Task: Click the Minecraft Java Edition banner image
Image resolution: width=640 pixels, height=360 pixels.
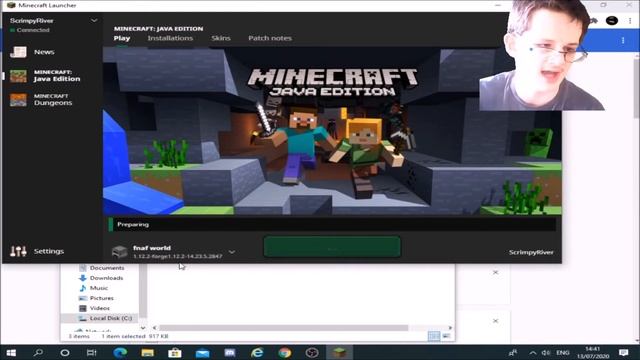Action: [x=332, y=131]
